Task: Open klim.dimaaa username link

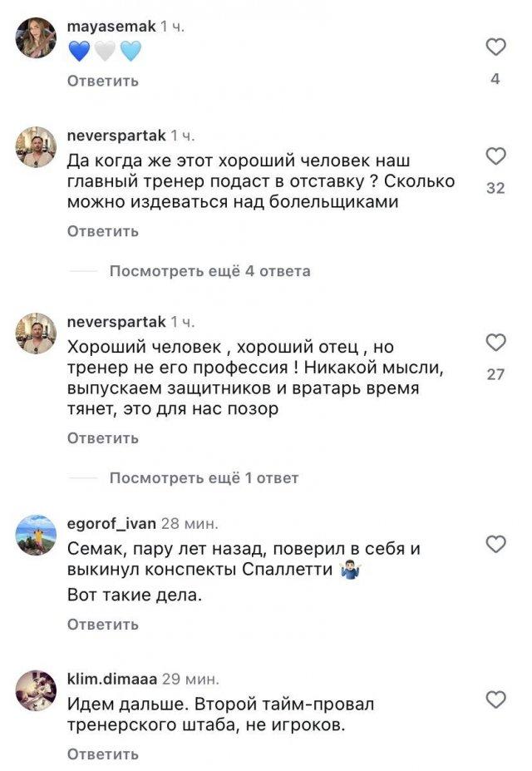Action: [x=111, y=679]
